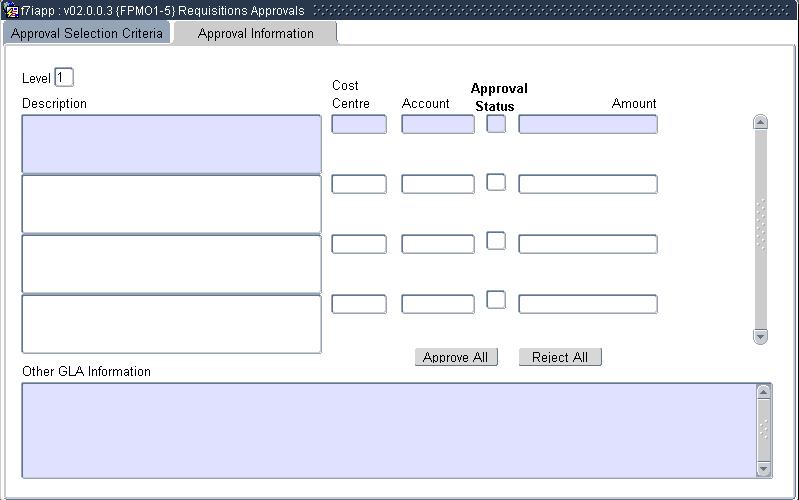Select the fourth row Description field
The height and width of the screenshot is (500, 799).
tap(172, 324)
